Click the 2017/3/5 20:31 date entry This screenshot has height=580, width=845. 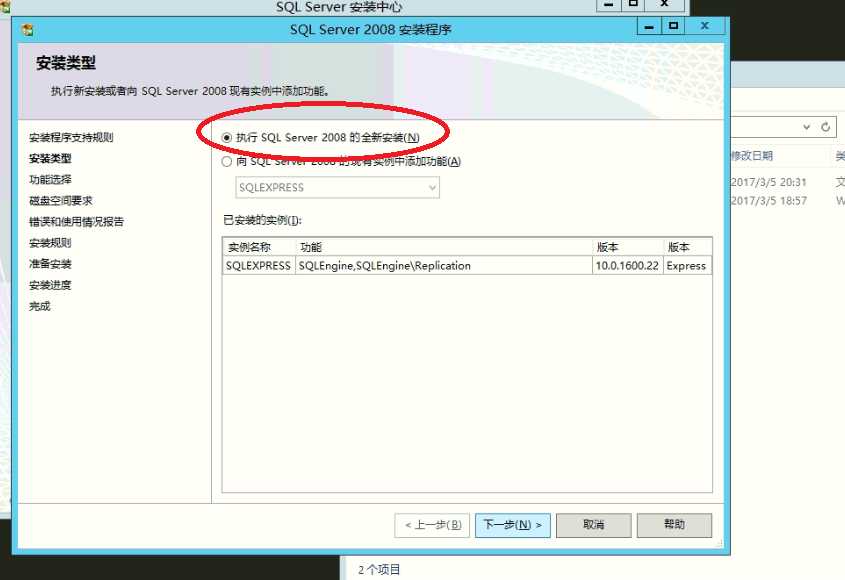769,182
